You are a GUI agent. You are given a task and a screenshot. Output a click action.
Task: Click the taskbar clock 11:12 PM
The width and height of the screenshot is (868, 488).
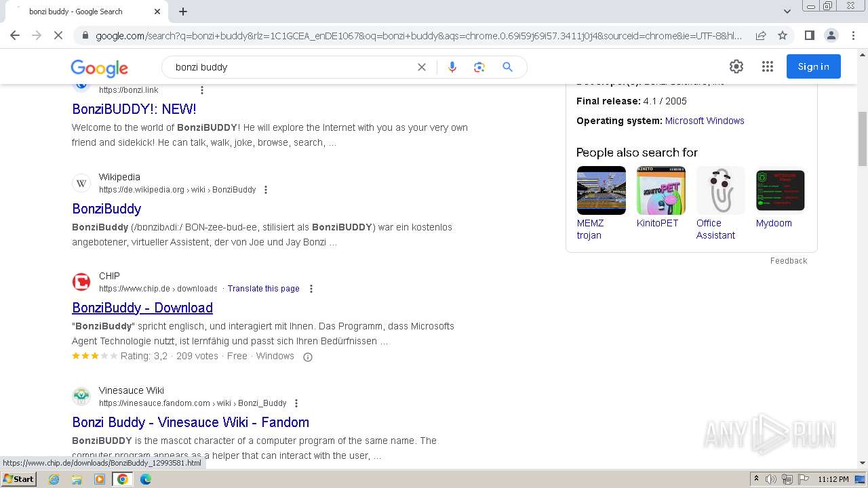click(833, 479)
